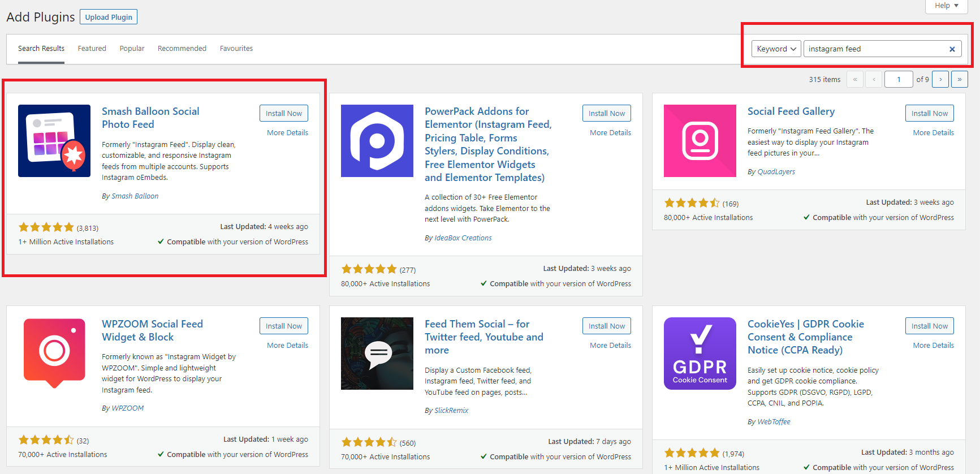Open author link WebToffee

tap(774, 422)
